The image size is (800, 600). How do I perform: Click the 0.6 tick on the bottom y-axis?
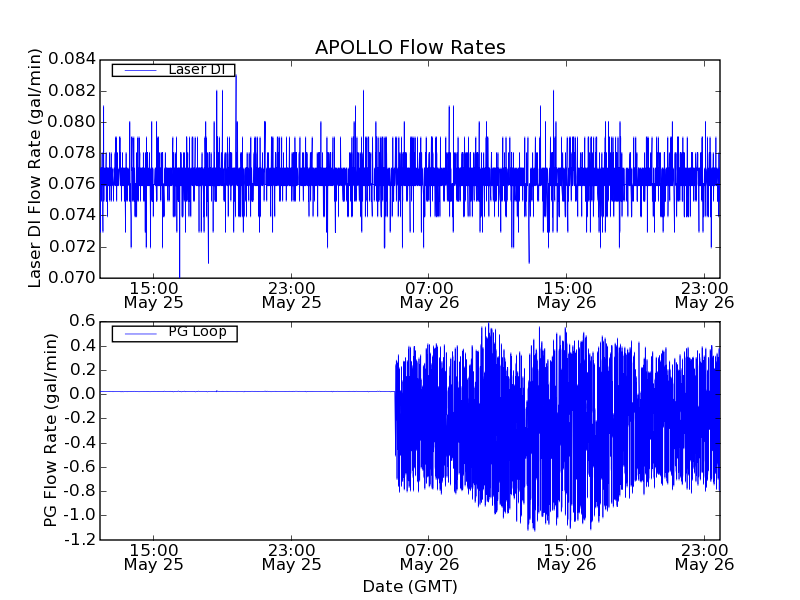[82, 321]
